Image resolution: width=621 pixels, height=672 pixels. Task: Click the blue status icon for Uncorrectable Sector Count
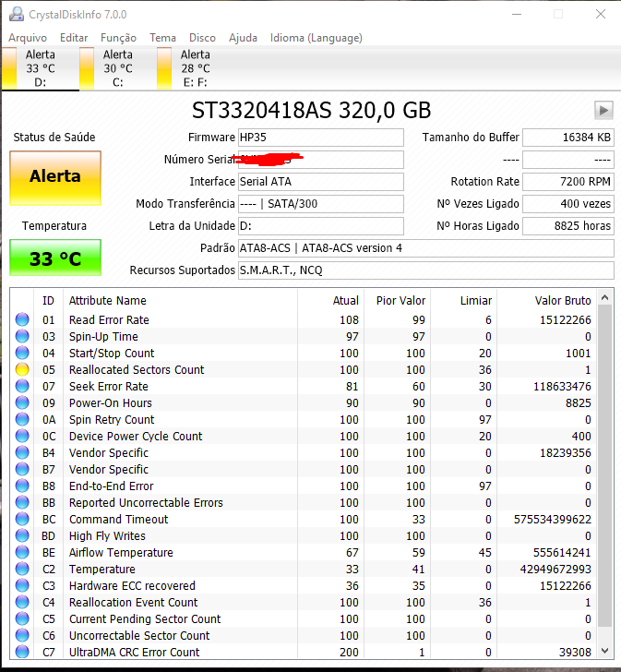[x=22, y=636]
